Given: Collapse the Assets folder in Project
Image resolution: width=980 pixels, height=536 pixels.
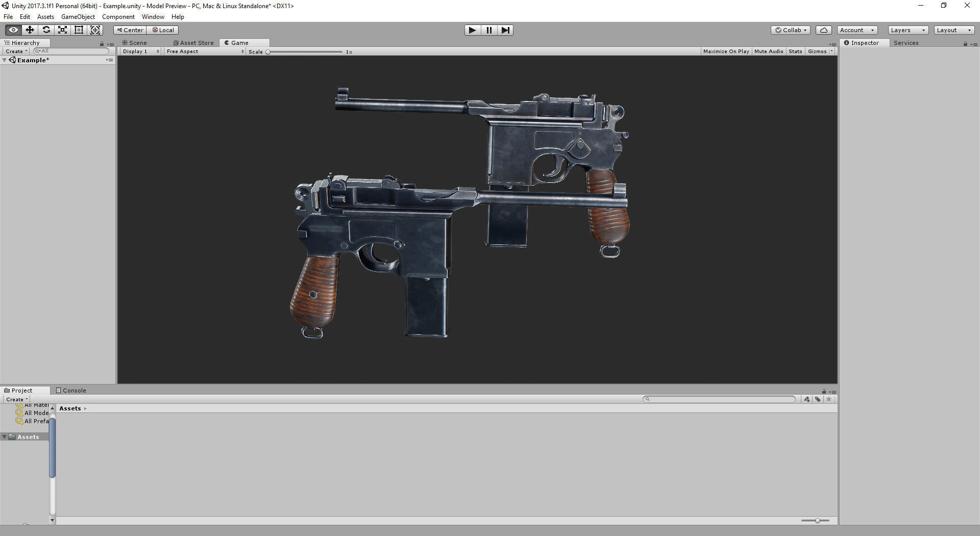Looking at the screenshot, I should click(5, 437).
